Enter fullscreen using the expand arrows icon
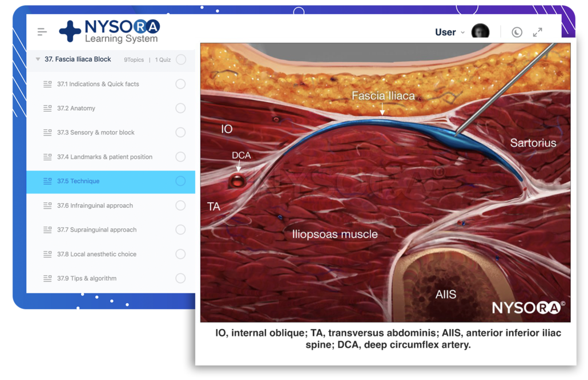 point(537,32)
